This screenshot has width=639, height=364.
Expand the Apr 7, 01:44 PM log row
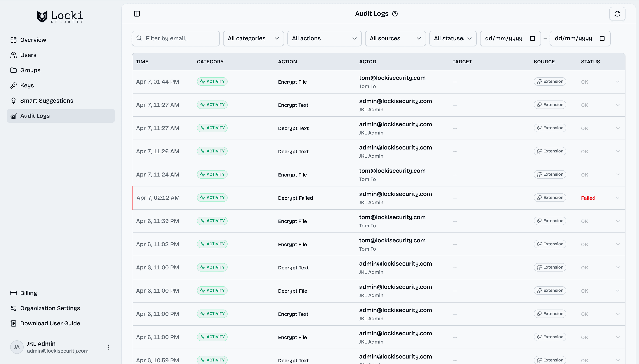[x=618, y=82]
